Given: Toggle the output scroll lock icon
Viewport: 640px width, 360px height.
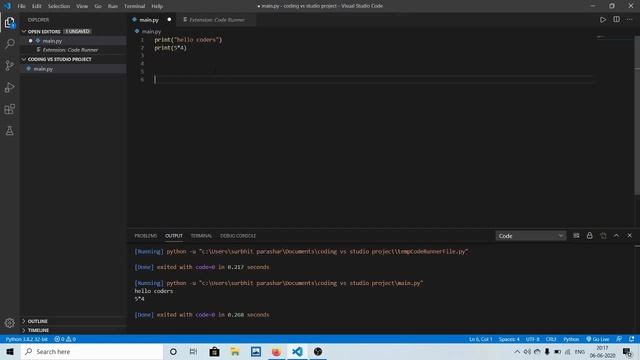Looking at the screenshot, I should [x=589, y=236].
